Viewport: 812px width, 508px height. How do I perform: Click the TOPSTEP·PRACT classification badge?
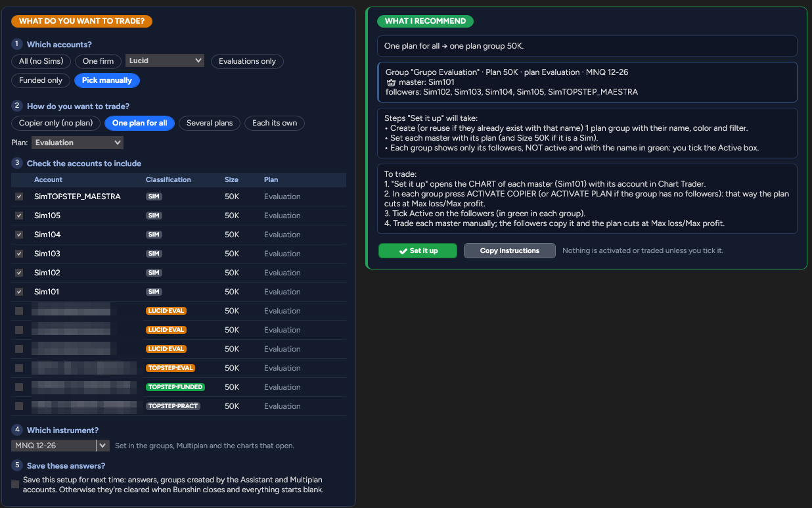[x=173, y=406]
